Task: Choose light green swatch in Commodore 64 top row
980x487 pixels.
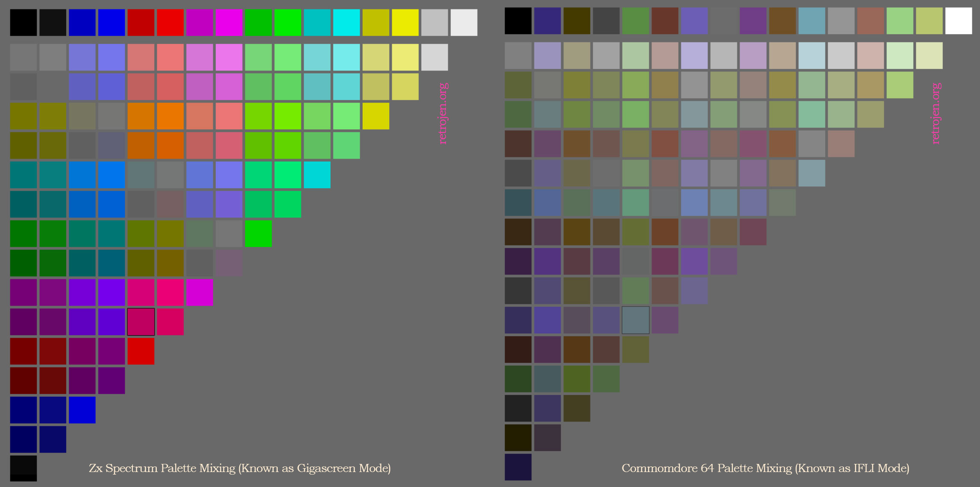Action: click(x=900, y=21)
